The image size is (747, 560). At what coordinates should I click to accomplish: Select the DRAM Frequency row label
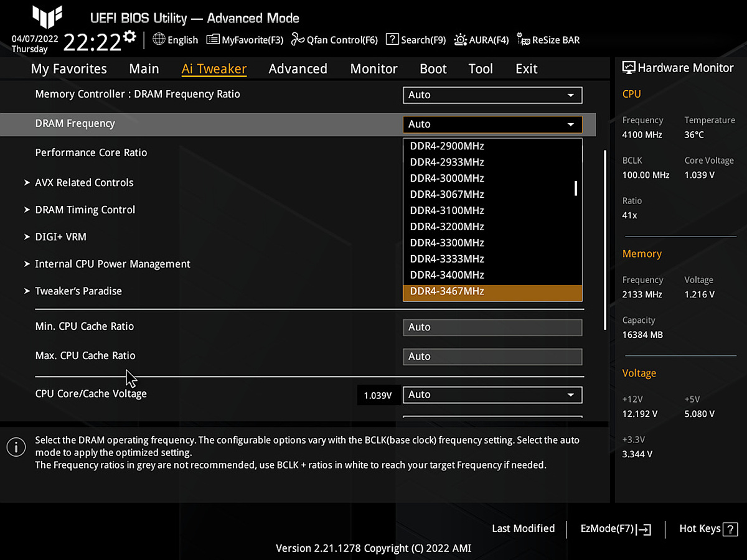(x=75, y=124)
